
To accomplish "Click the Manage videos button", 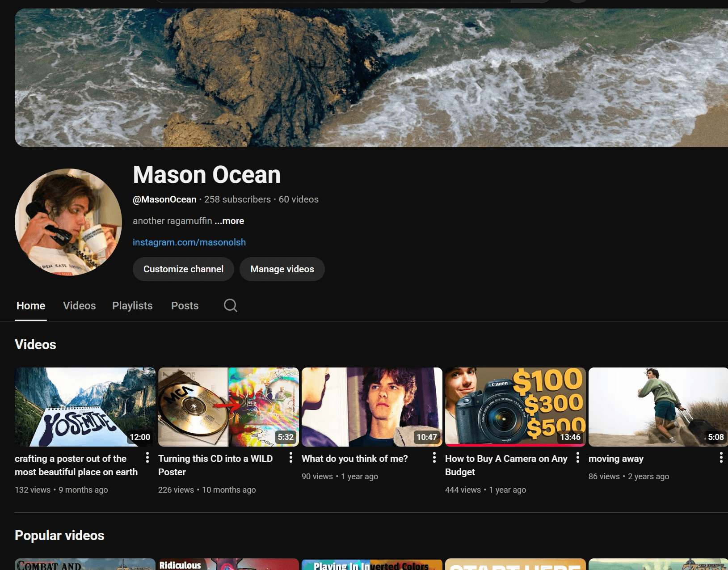I will click(282, 269).
